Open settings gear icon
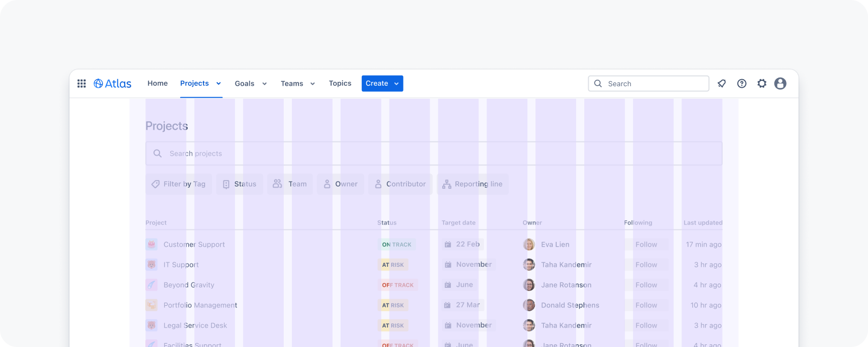Screen dimensions: 868x347 (x=762, y=83)
